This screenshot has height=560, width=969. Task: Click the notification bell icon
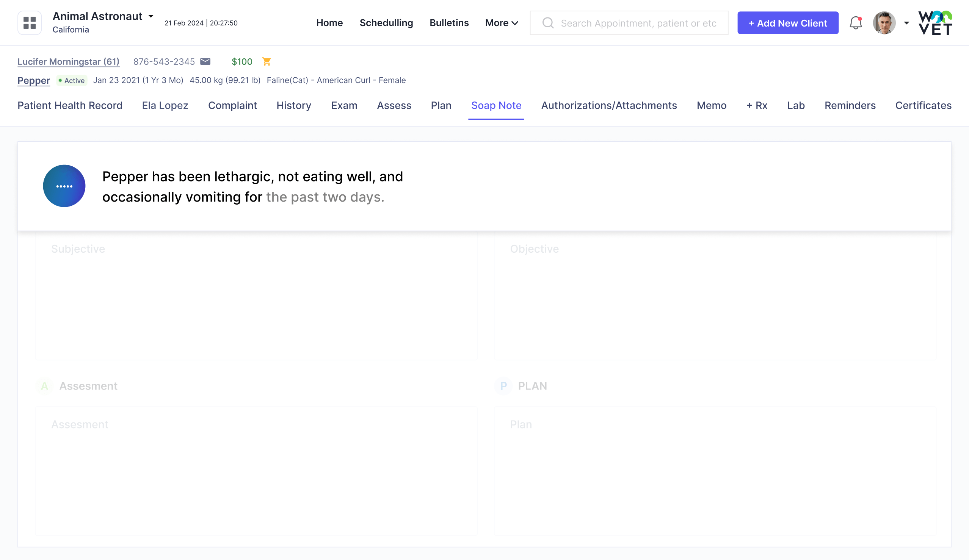[x=856, y=23]
